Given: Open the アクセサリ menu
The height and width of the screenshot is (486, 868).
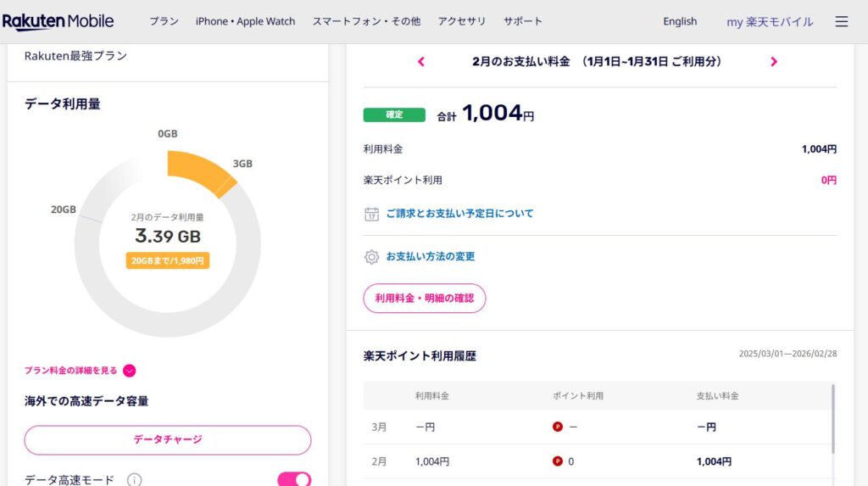Looking at the screenshot, I should pyautogui.click(x=462, y=21).
